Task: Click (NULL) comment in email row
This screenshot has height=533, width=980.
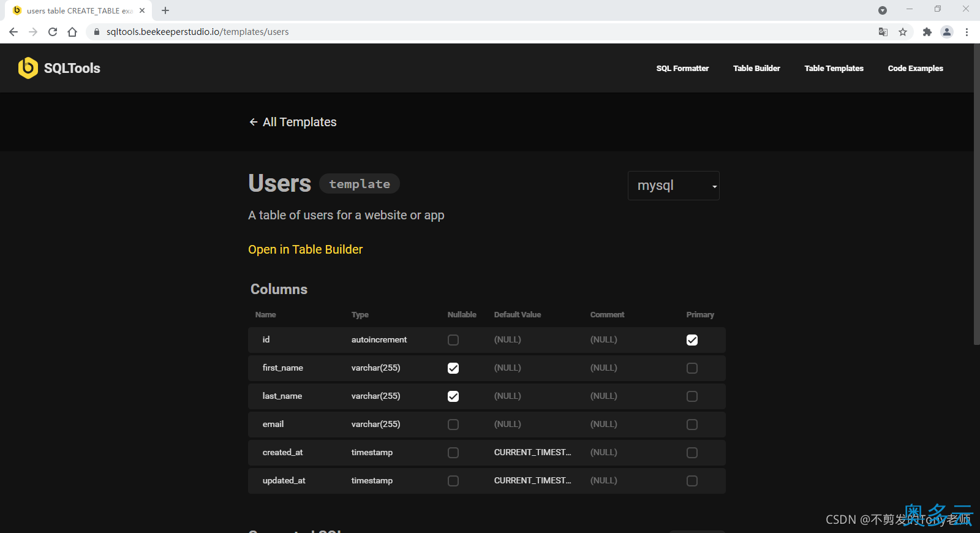Action: click(x=603, y=424)
